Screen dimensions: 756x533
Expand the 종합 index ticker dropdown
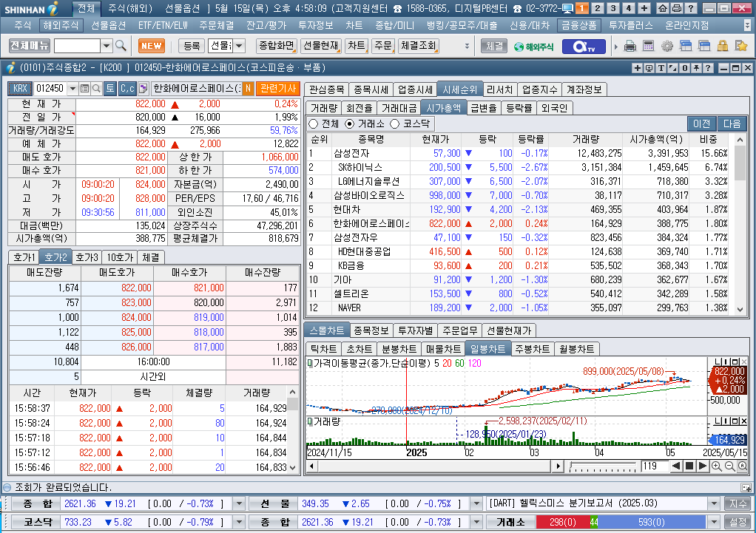pos(239,504)
